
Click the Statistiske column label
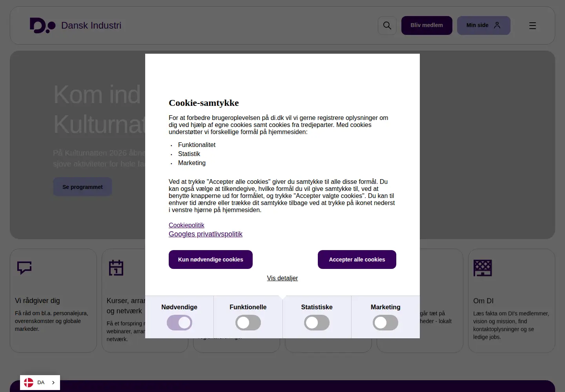(x=317, y=307)
